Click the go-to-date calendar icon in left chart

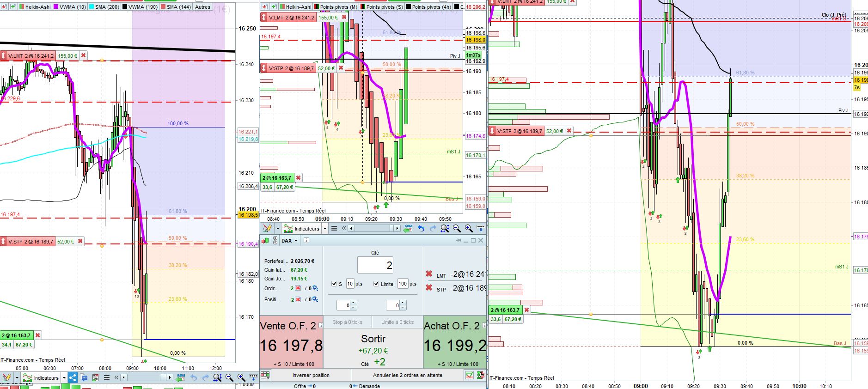point(181,377)
